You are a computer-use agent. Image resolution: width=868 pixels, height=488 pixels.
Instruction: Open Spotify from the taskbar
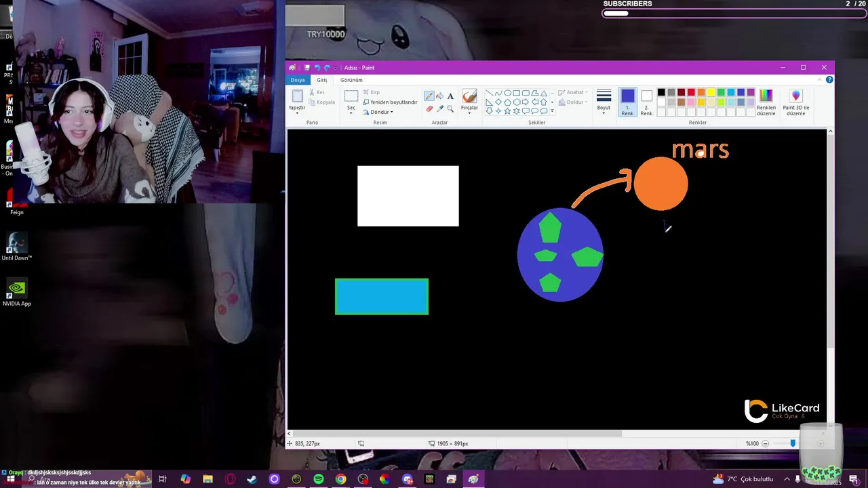coord(319,479)
